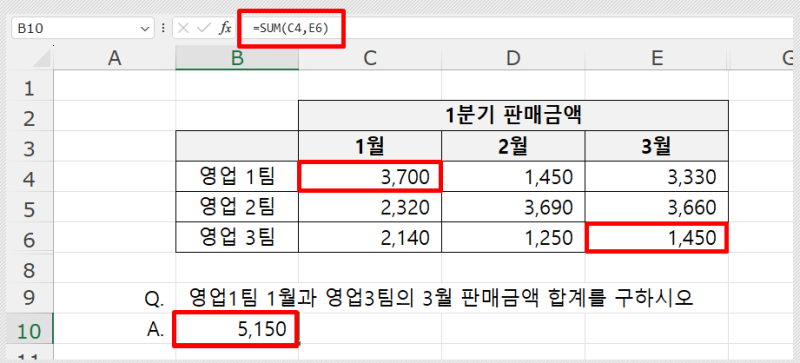Open the Name Box dropdown arrow

144,29
